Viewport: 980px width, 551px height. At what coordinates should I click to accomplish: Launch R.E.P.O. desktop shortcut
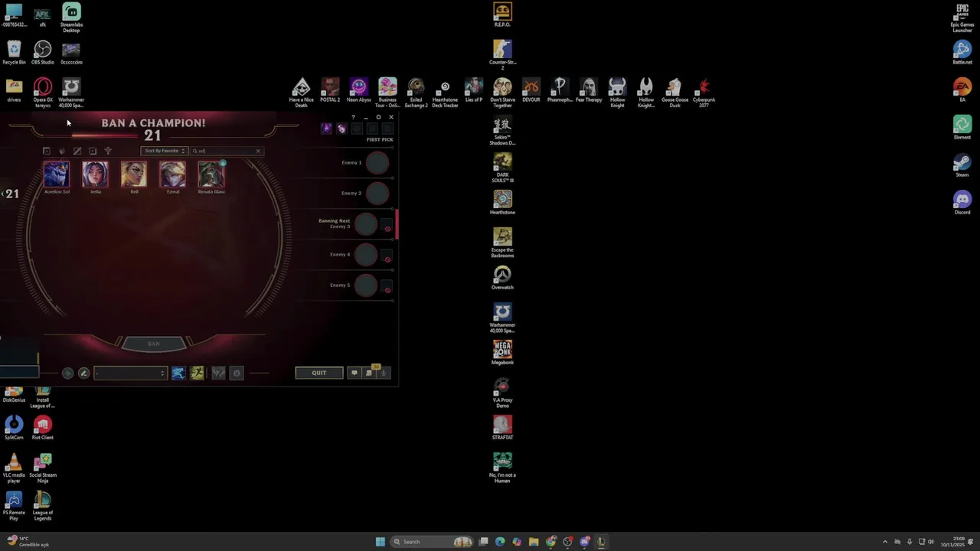502,15
